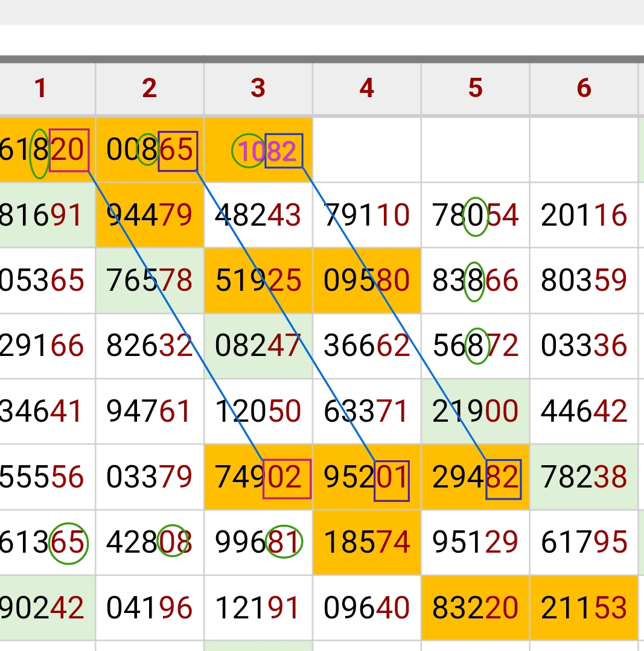Click the green cell 78238

[584, 476]
